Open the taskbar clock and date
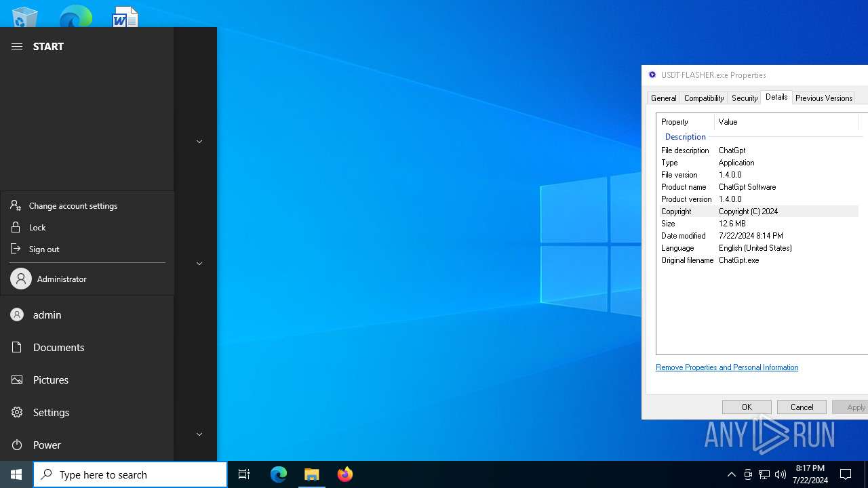The width and height of the screenshot is (868, 488). coord(810,474)
